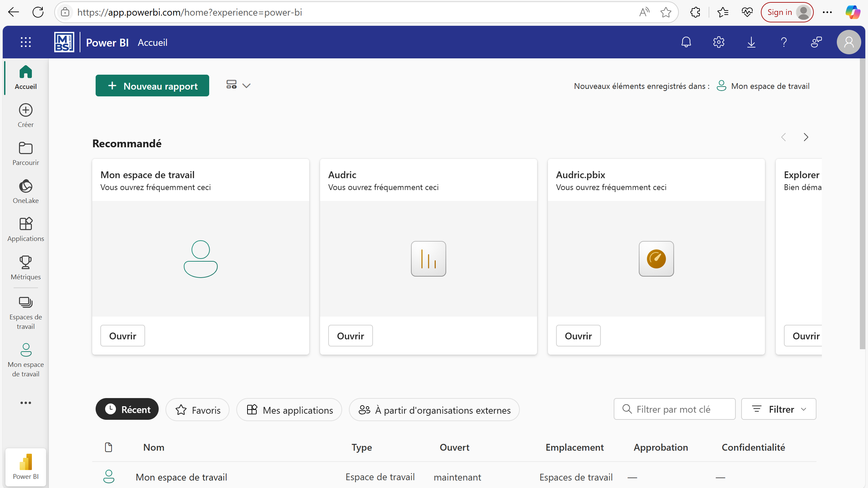Select the Mes applications tab
Screen dimensions: 868x488
pyautogui.click(x=289, y=410)
